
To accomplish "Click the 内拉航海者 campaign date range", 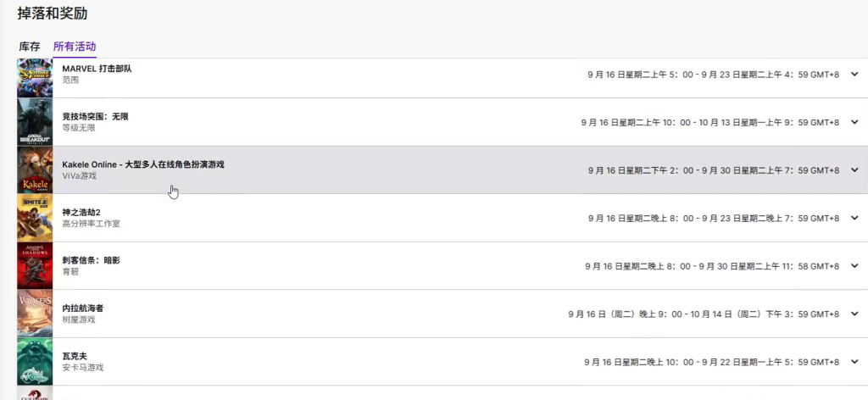I will point(704,314).
